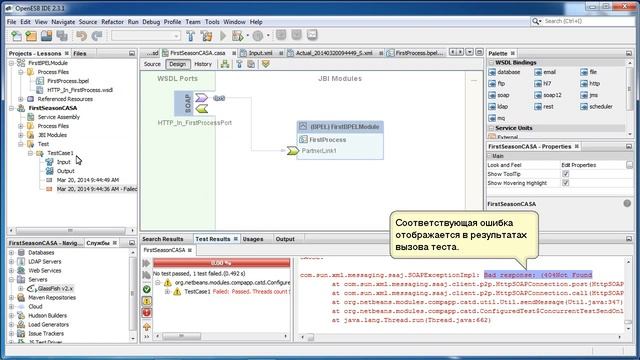The height and width of the screenshot is (360, 640).
Task: Click the Redo toolbar icon
Action: coord(97,36)
